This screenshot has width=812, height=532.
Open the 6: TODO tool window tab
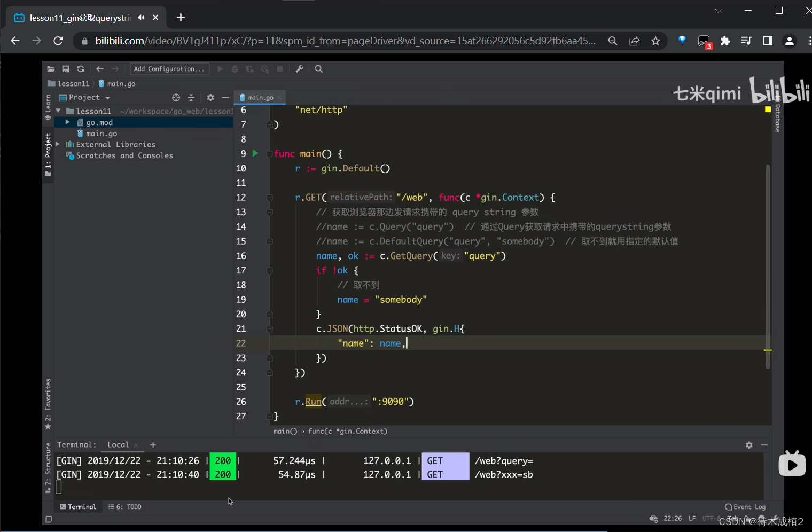(125, 507)
